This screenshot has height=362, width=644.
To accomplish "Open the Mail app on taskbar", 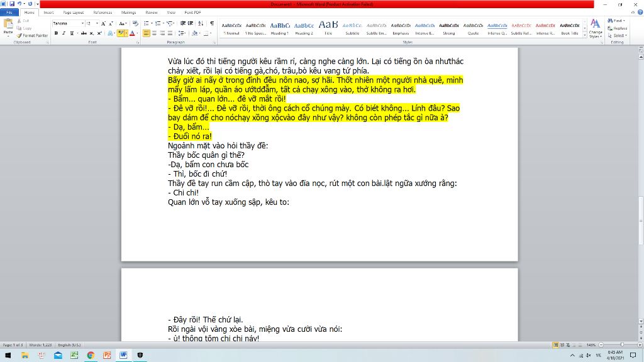I will click(58, 355).
